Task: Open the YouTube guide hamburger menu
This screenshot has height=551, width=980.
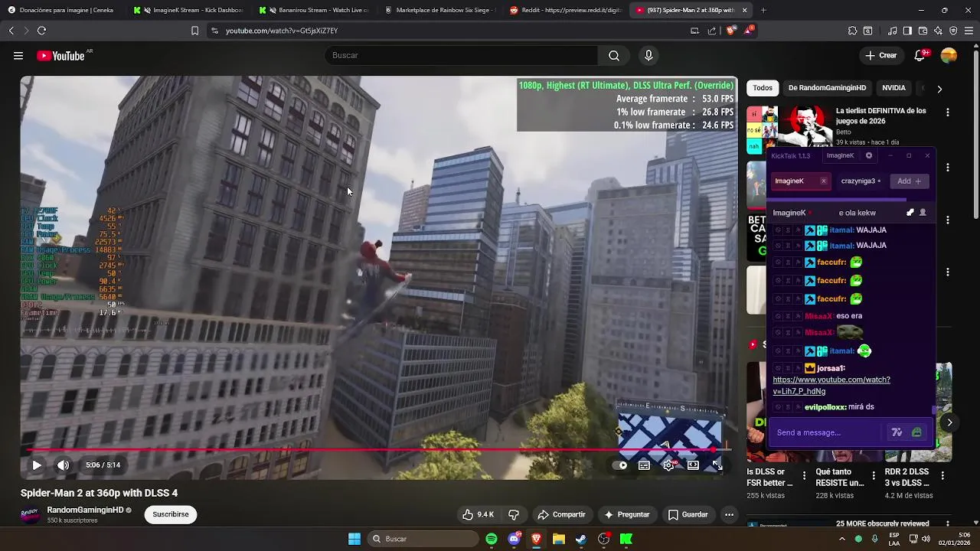Action: click(18, 56)
